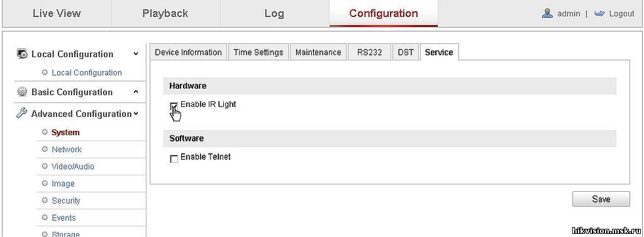Switch to the Playback tab
Viewport: 644px width, 237px height.
[165, 14]
